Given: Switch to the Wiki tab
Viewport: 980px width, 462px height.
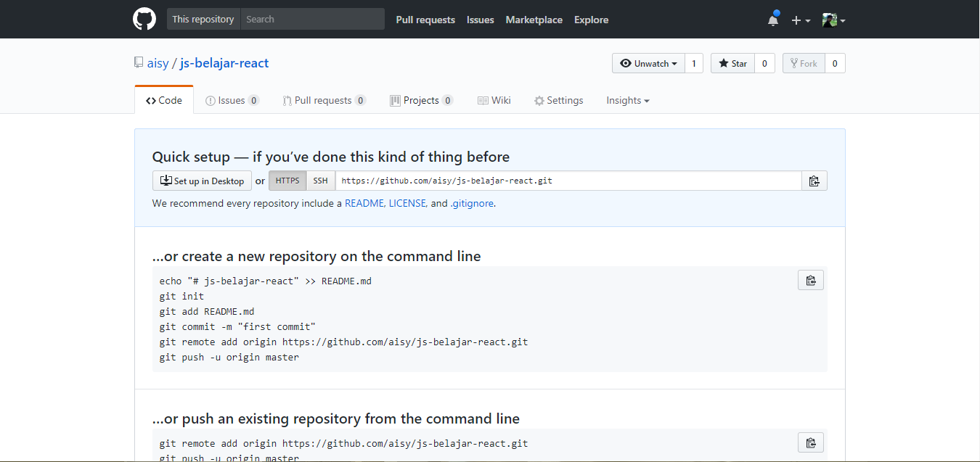Looking at the screenshot, I should click(494, 101).
